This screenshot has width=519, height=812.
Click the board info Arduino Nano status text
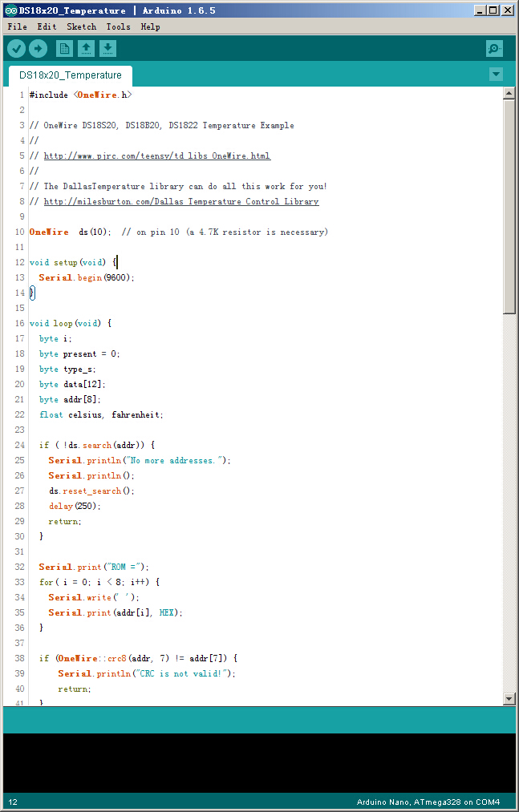(428, 802)
